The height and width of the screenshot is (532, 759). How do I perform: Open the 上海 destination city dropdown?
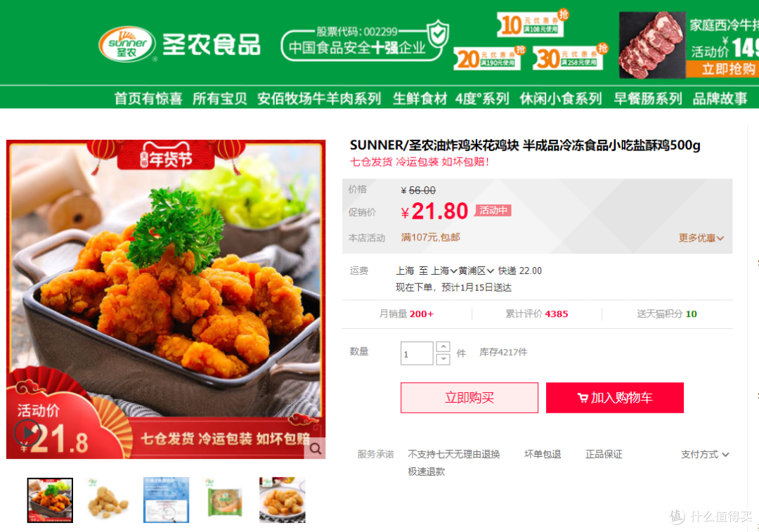click(444, 271)
